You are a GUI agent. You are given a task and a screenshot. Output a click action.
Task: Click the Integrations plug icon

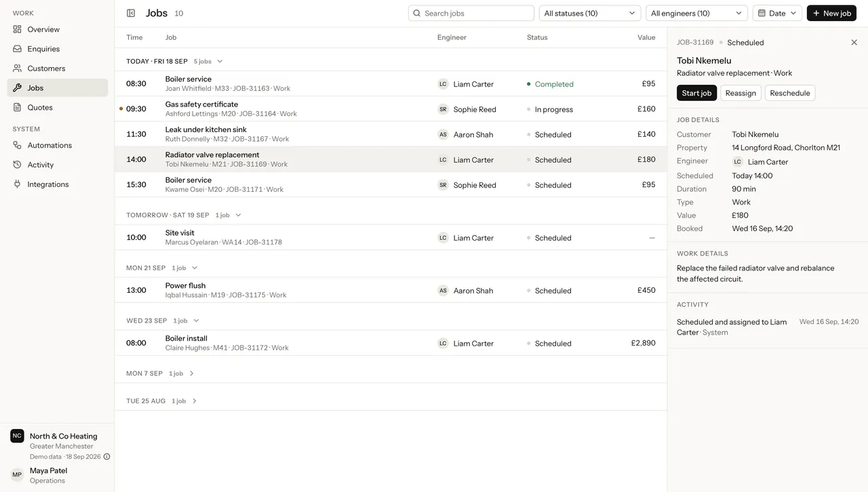coord(17,184)
